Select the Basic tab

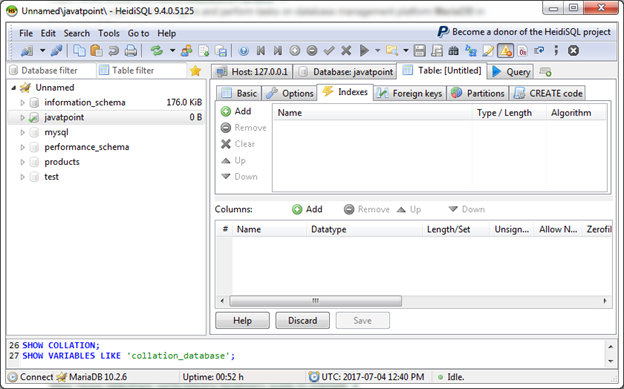pyautogui.click(x=239, y=93)
